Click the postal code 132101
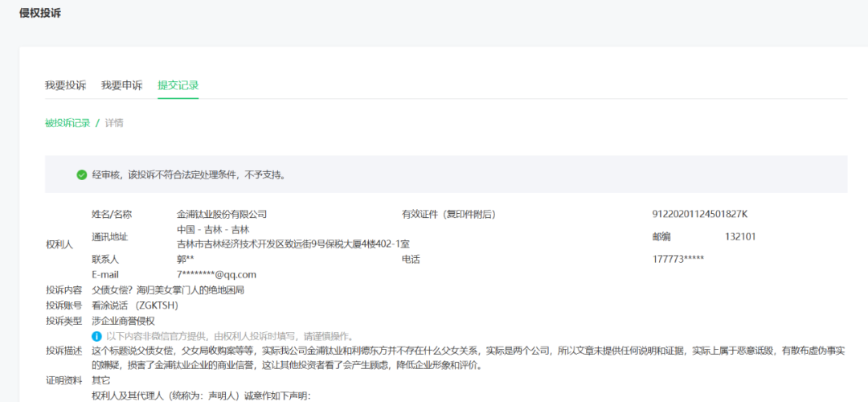This screenshot has height=402, width=868. [740, 236]
